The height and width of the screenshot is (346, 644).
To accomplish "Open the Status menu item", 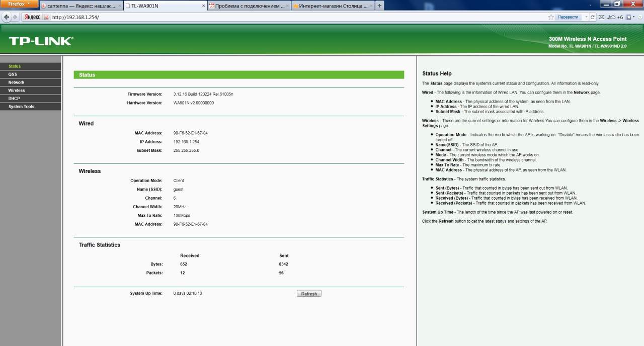I will pos(31,66).
